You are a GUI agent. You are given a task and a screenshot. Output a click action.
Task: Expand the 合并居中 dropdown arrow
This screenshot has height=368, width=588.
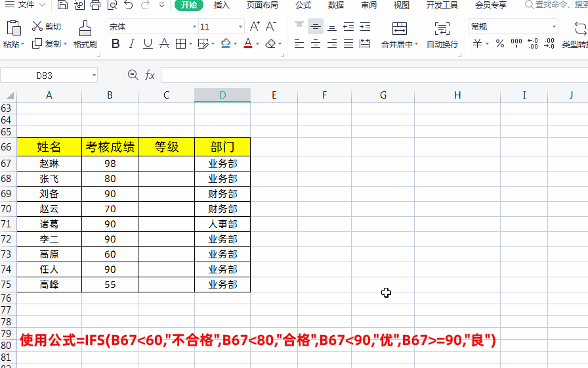(416, 44)
